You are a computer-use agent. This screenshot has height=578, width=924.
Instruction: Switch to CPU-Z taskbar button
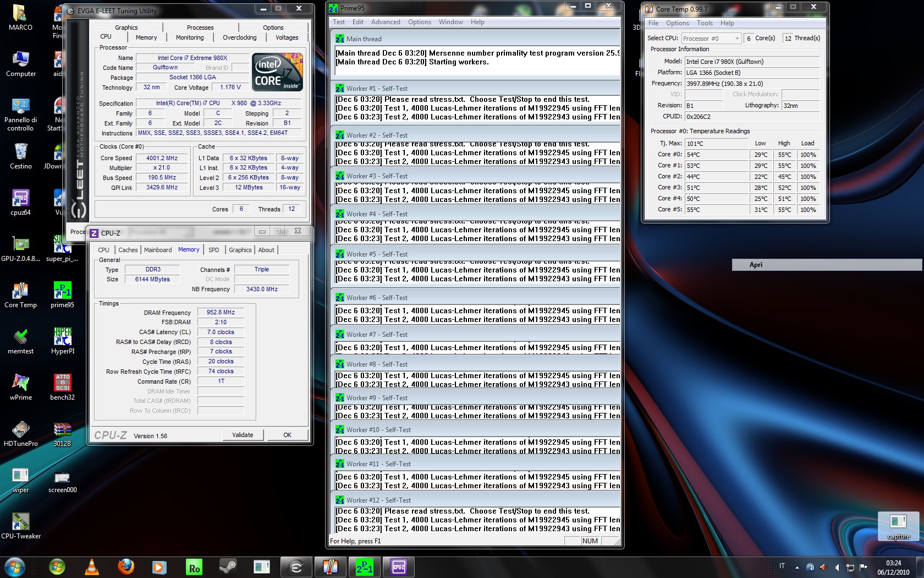(398, 567)
